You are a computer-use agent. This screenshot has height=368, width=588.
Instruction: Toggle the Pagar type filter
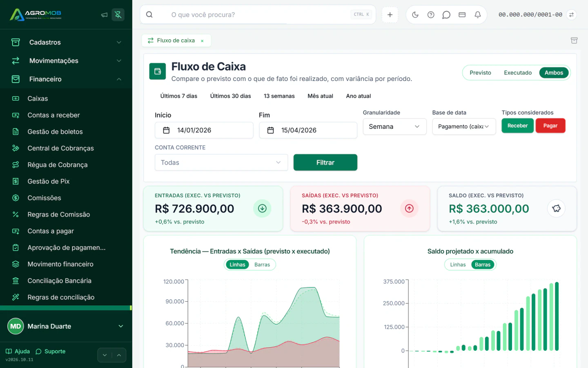click(x=550, y=126)
